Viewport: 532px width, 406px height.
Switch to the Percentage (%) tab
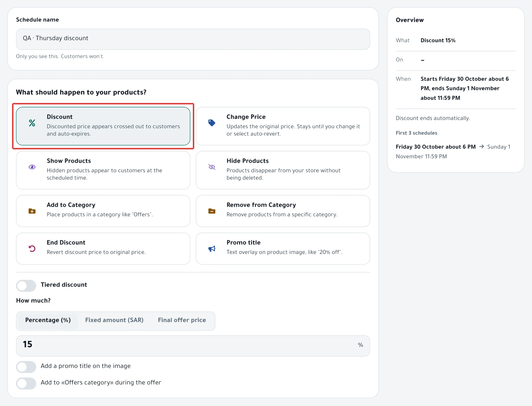pyautogui.click(x=48, y=320)
